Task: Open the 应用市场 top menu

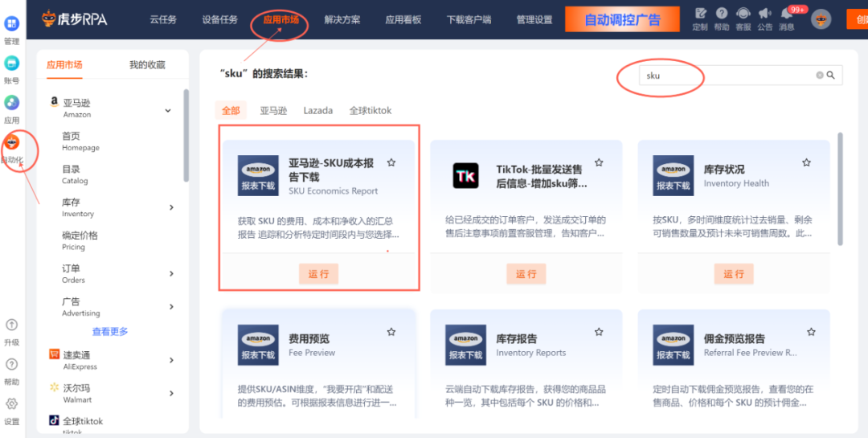Action: click(281, 20)
